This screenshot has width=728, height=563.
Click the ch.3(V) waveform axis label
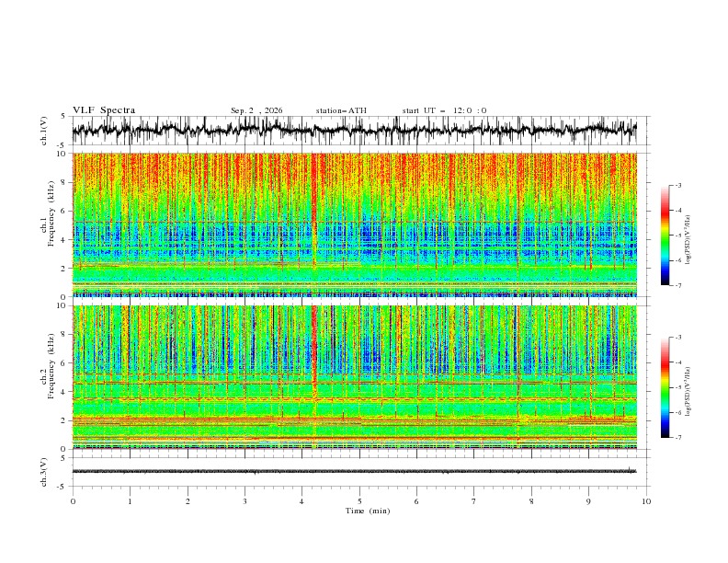44,473
